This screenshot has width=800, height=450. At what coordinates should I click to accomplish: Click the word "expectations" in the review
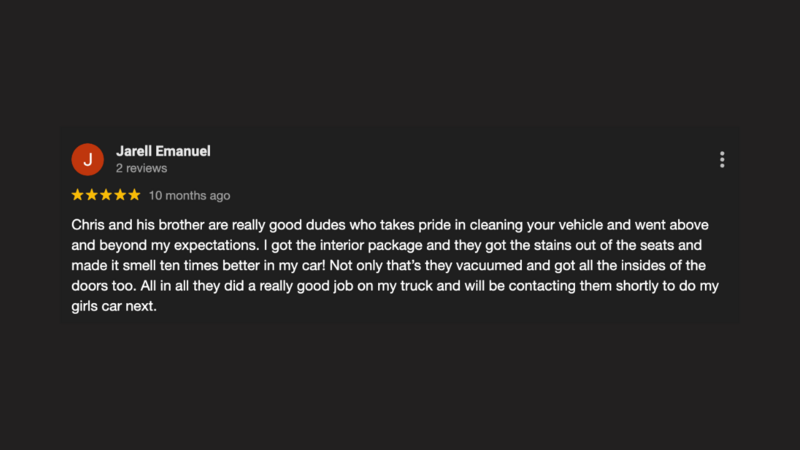(216, 245)
